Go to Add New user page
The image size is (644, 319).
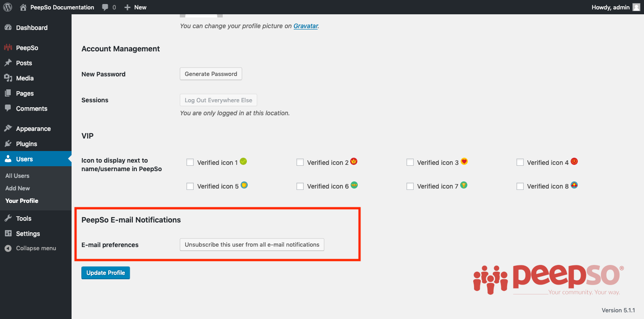coord(18,188)
